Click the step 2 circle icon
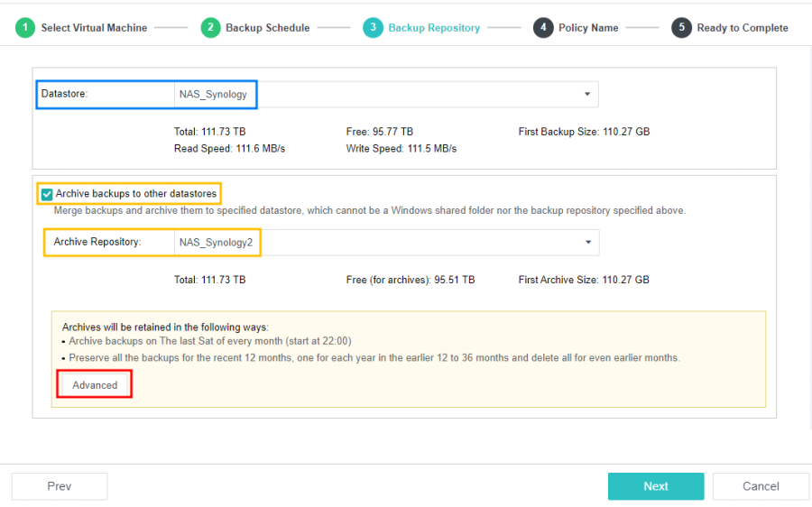Image resolution: width=812 pixels, height=507 pixels. 210,27
